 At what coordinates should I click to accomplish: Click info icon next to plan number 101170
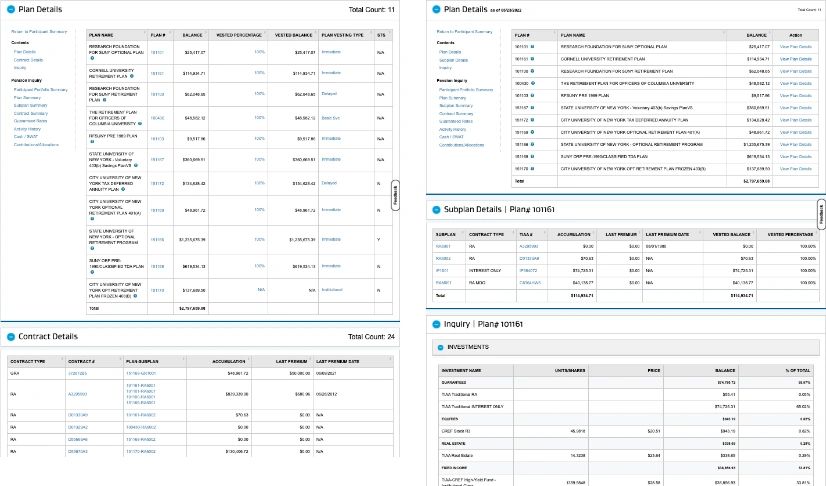[531, 168]
